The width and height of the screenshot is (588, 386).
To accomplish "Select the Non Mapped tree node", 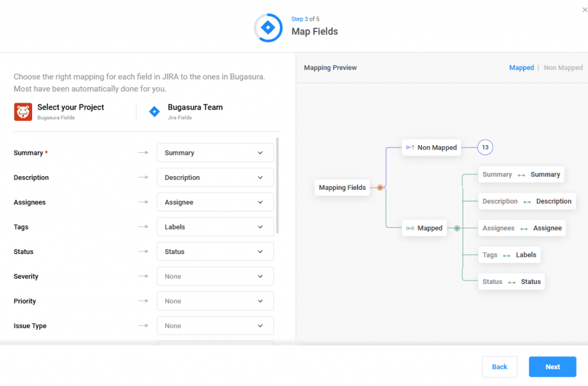I will [431, 147].
